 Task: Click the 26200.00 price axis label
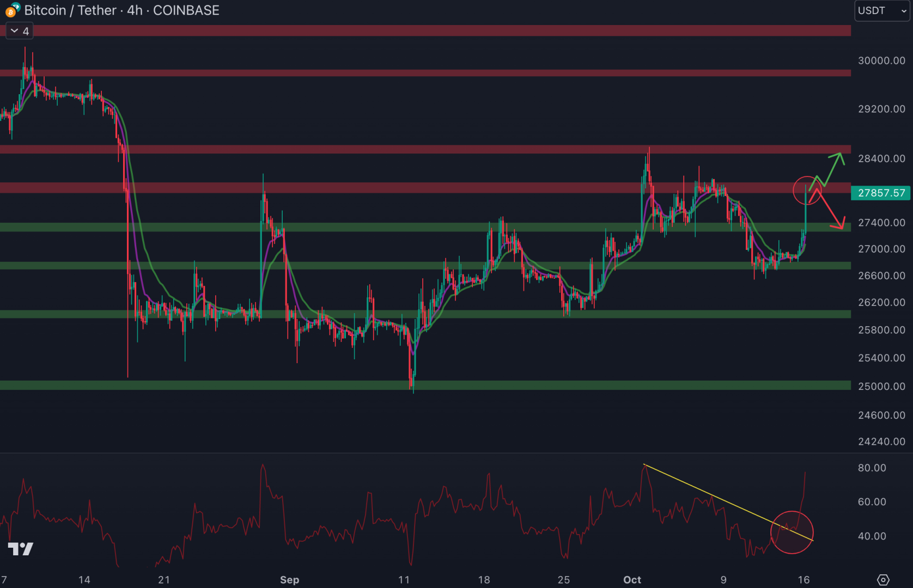881,302
